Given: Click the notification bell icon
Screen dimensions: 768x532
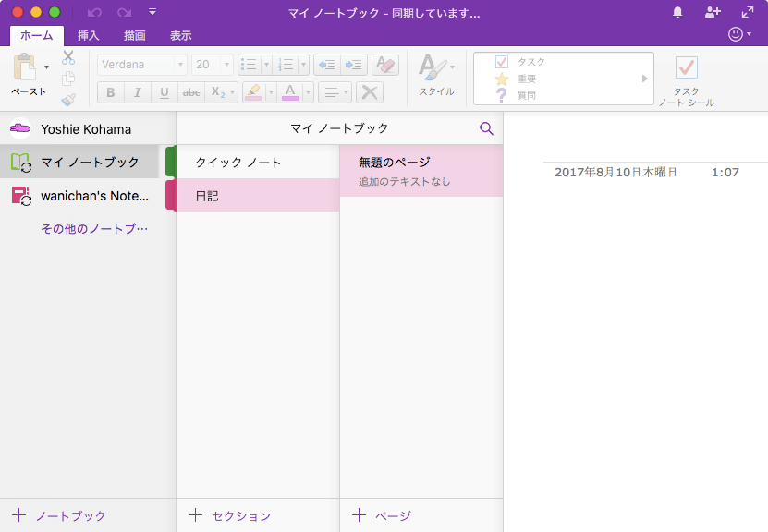Looking at the screenshot, I should [x=677, y=11].
